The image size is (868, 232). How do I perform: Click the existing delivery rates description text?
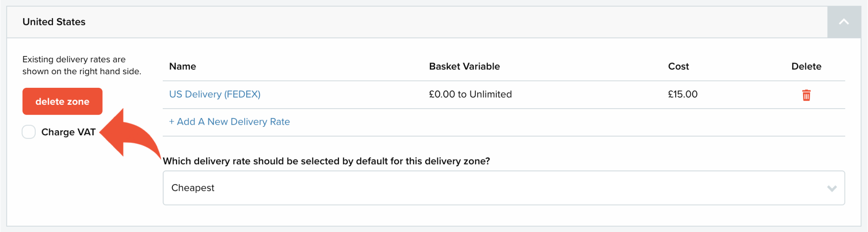(82, 65)
